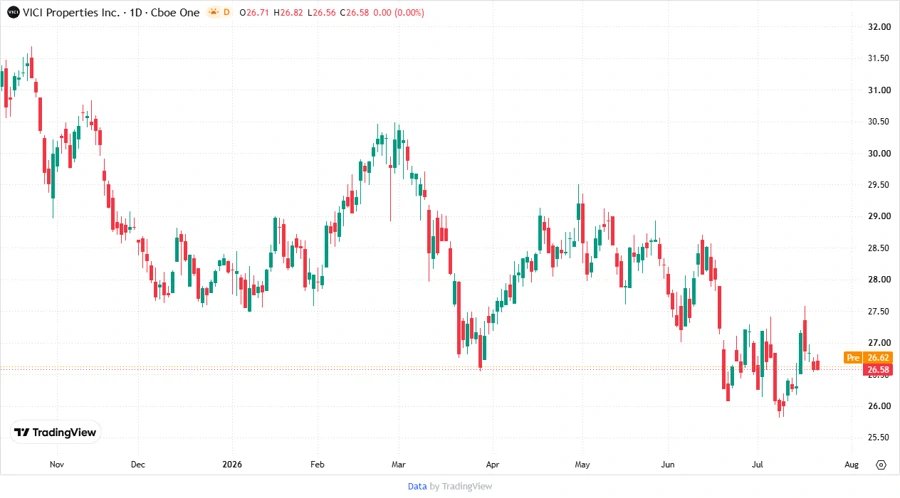Screen dimensions: 900x498
Task: Click the Aug label on time axis
Action: 852,464
